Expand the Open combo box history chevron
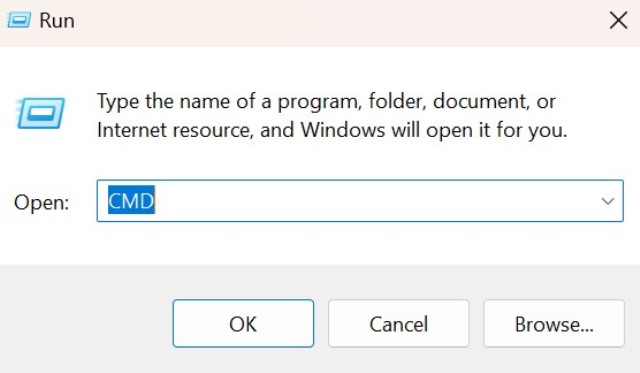 click(607, 201)
